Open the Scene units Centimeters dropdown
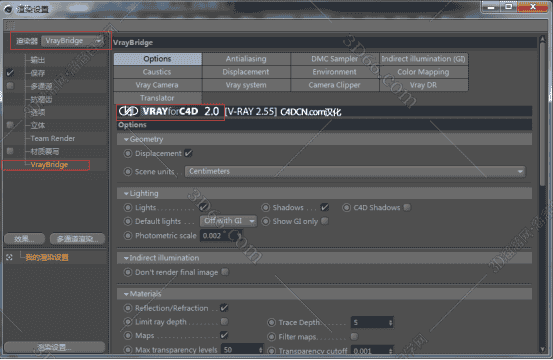Viewport: 553px width, 360px height. 355,171
